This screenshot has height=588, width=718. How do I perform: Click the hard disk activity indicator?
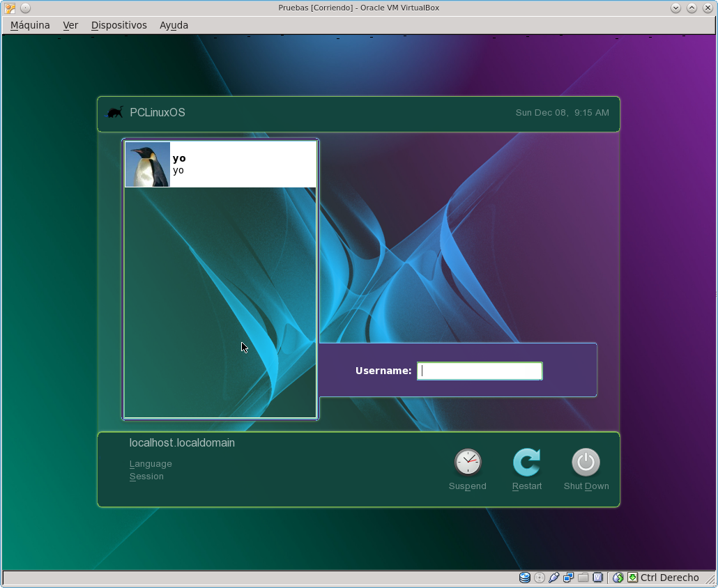pyautogui.click(x=525, y=578)
